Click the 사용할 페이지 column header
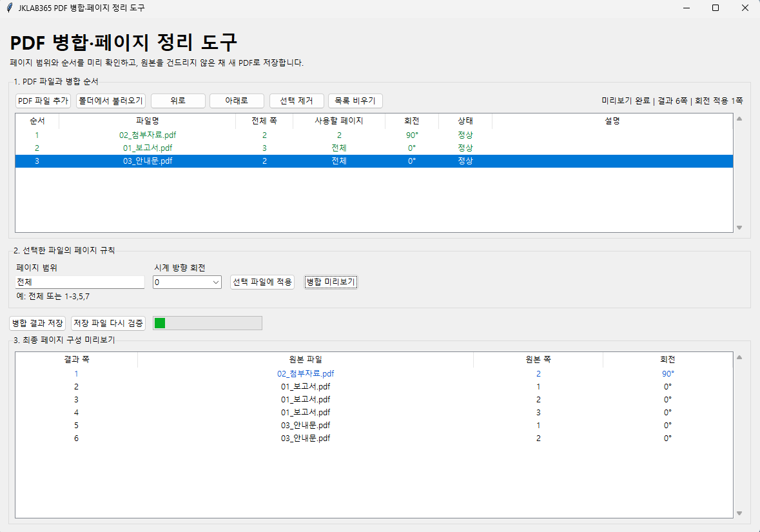 pyautogui.click(x=339, y=121)
